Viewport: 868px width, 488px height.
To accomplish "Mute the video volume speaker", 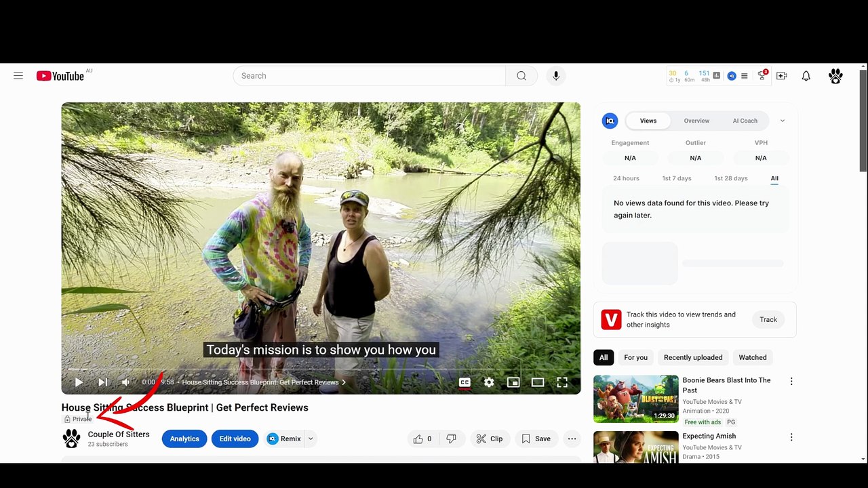I will [125, 382].
